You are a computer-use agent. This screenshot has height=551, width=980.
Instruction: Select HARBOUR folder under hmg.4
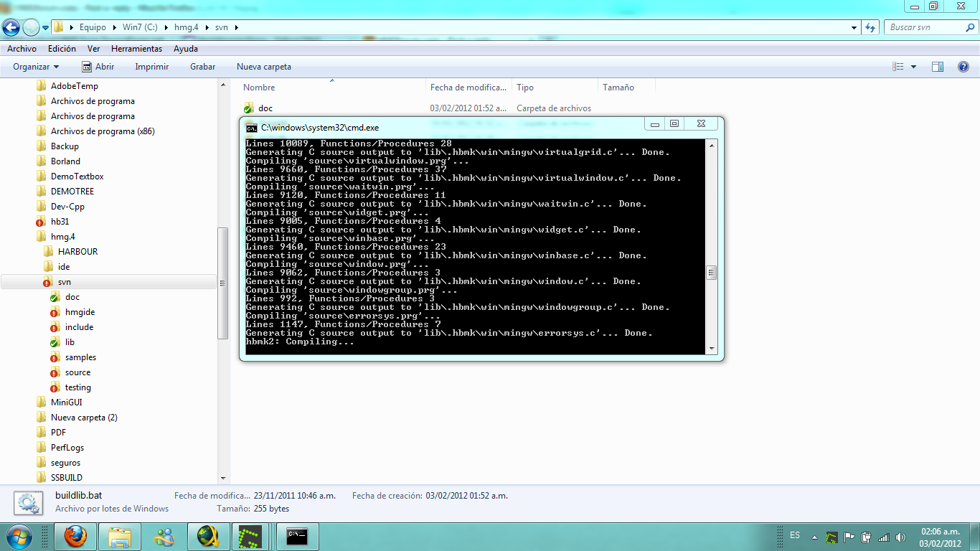click(77, 252)
